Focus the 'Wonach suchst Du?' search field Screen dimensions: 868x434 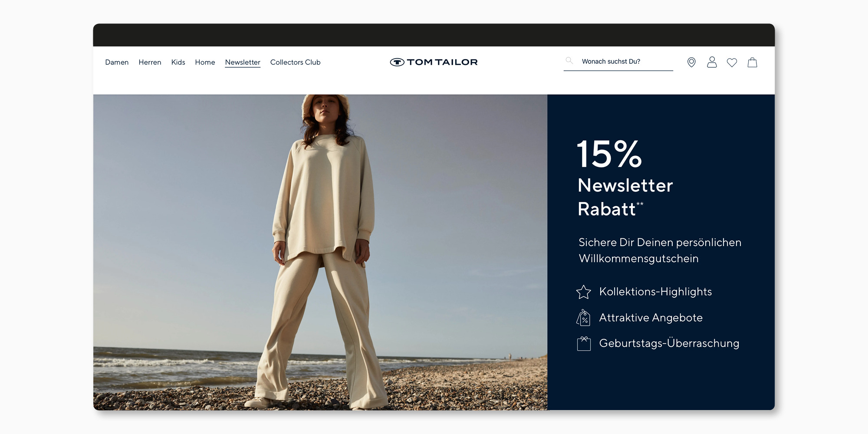click(x=625, y=62)
